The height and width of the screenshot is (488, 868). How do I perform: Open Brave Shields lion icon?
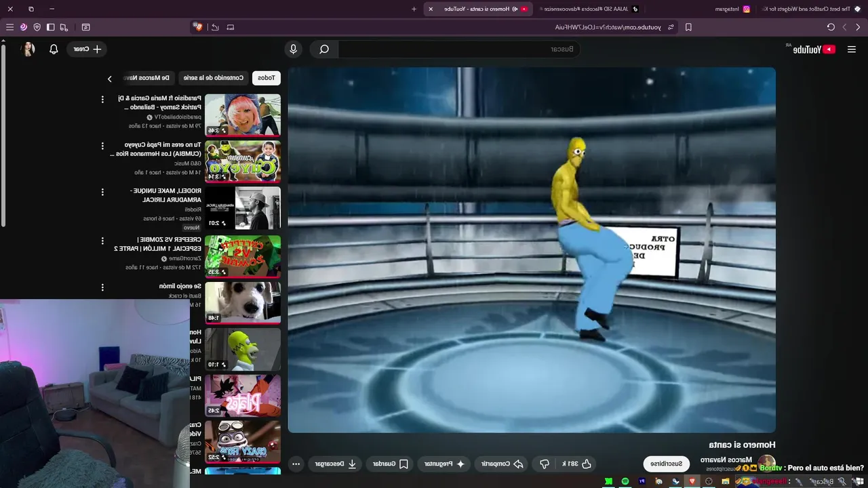coord(198,27)
